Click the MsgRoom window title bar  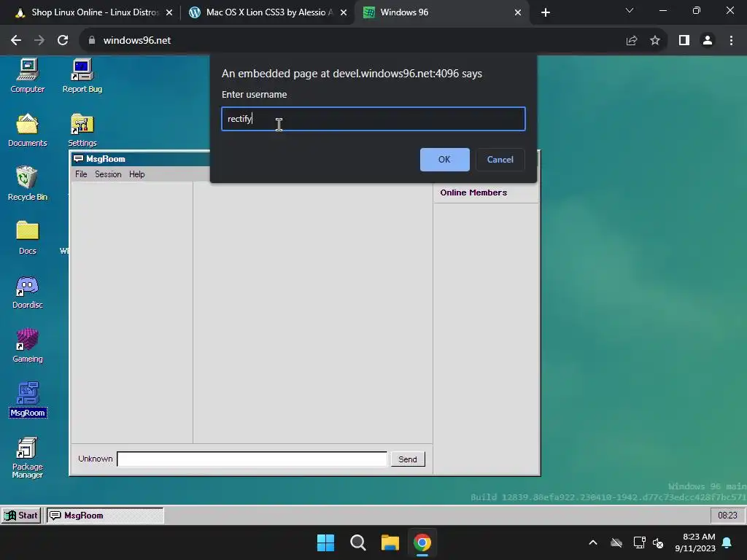coord(141,159)
